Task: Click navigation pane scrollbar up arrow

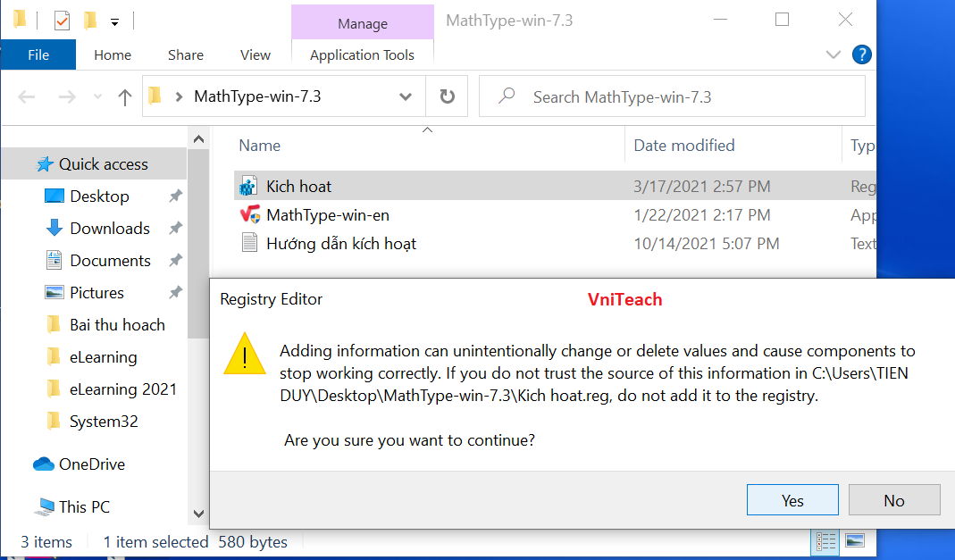Action: click(x=198, y=139)
